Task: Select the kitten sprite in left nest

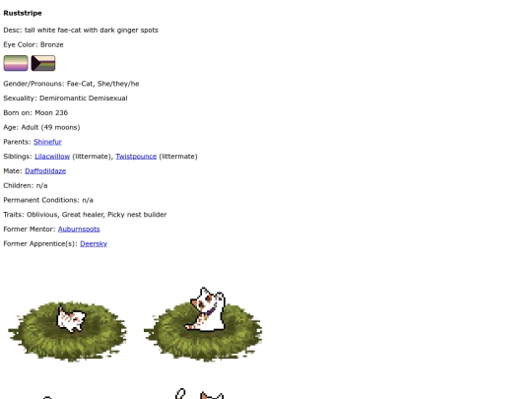Action: click(x=71, y=319)
